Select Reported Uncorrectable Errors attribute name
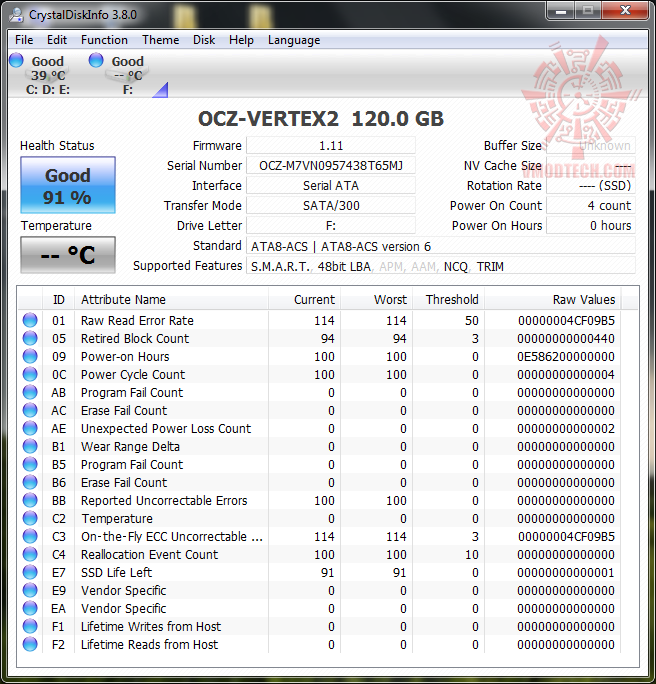The height and width of the screenshot is (684, 656). point(164,500)
